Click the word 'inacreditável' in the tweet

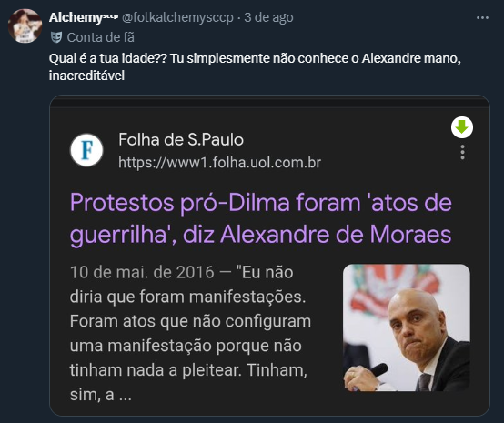tap(86, 76)
